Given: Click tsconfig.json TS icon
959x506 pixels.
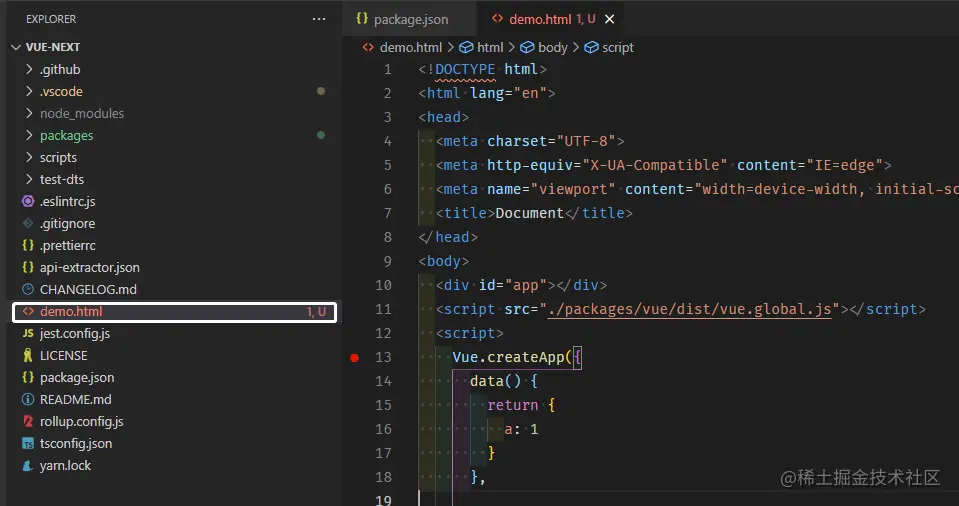Looking at the screenshot, I should [x=28, y=444].
